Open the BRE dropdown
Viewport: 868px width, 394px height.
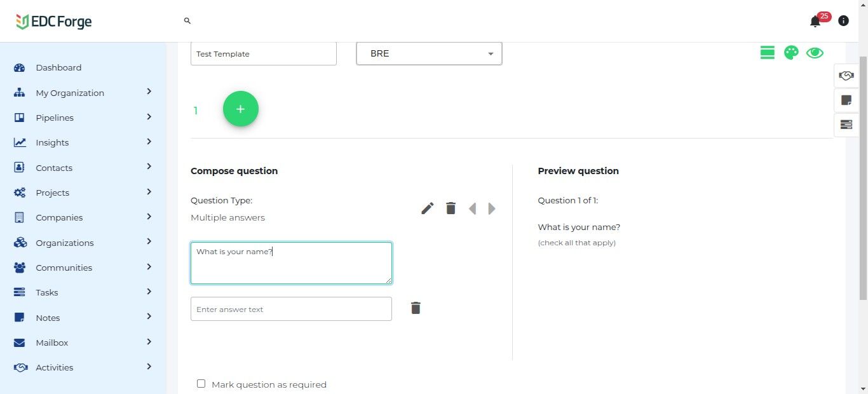(x=429, y=53)
